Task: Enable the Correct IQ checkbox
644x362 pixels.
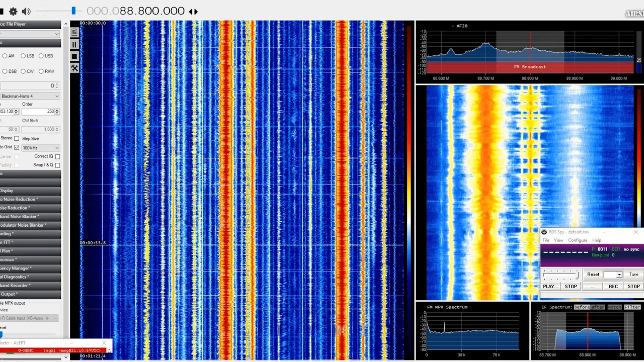Action: tap(57, 156)
